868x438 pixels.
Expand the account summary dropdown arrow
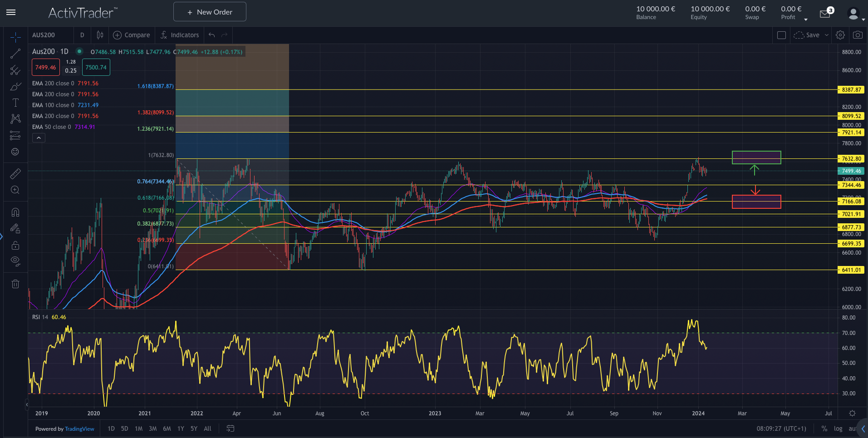(806, 19)
